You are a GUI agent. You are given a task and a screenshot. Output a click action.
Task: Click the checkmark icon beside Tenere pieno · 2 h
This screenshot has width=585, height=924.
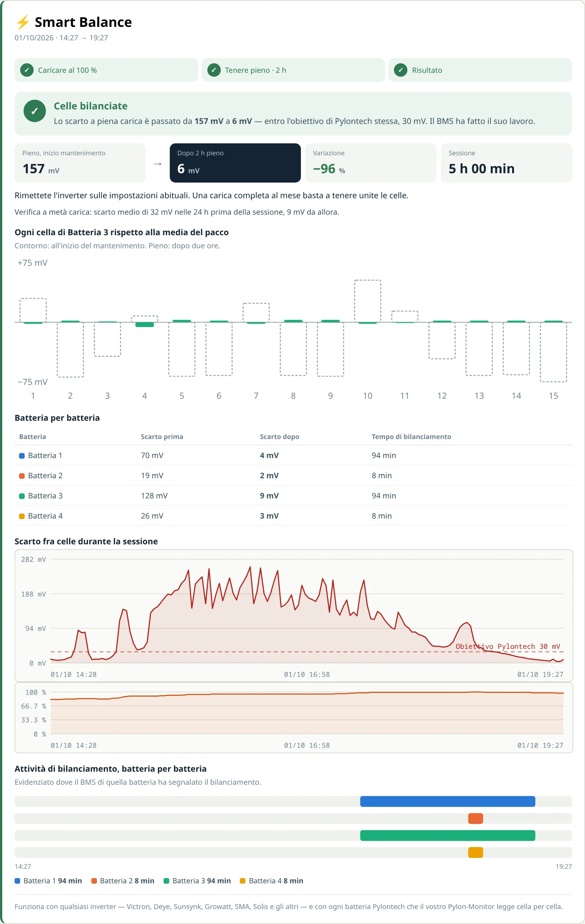pos(214,70)
